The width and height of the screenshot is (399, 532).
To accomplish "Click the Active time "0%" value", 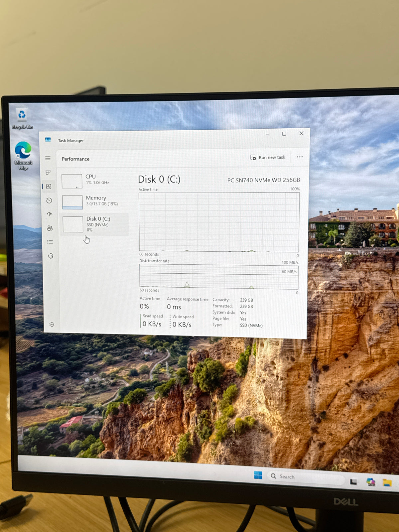I will pyautogui.click(x=144, y=306).
